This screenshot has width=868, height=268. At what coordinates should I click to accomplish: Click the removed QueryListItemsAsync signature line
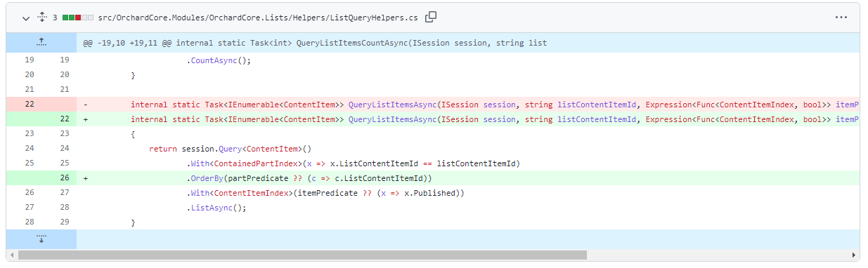click(468, 105)
